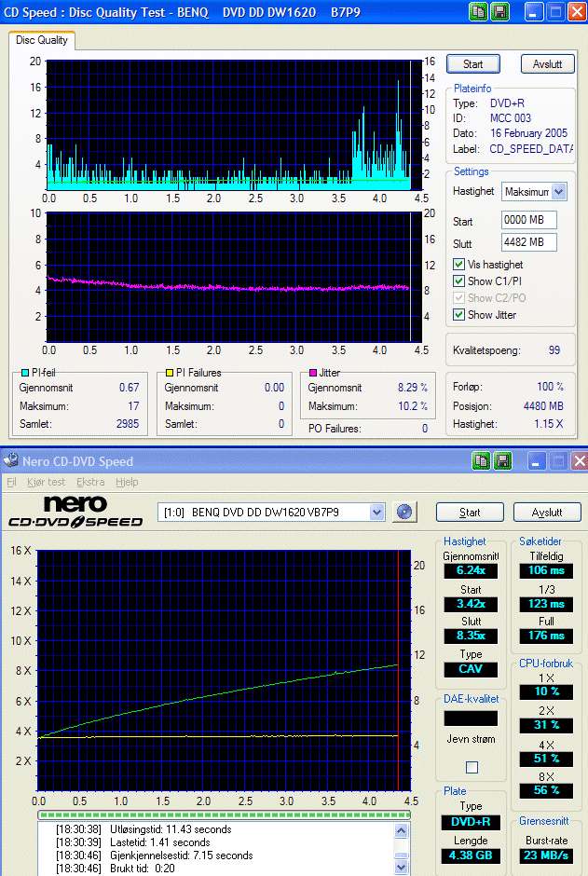Click copy-to-clipboard icon in Disc Quality window

pos(478,12)
